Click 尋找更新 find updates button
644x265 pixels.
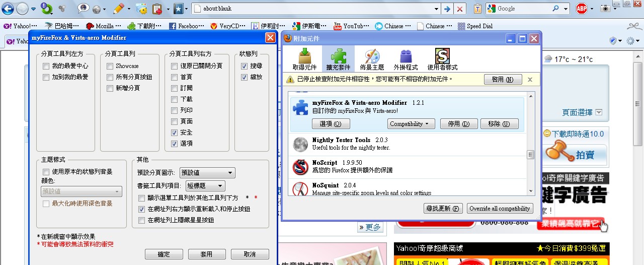tap(443, 209)
